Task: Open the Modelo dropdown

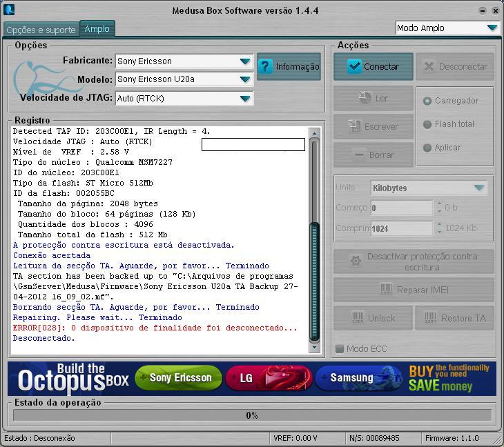Action: tap(245, 79)
